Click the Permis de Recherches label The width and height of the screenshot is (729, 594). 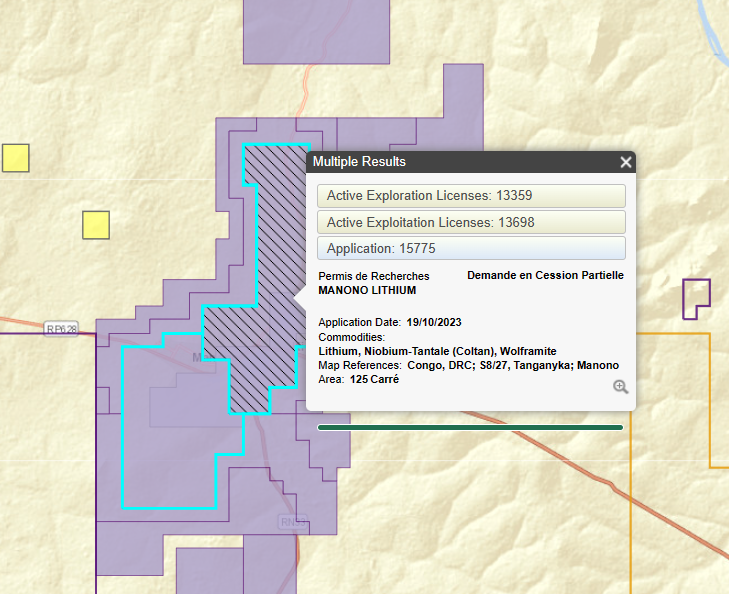tap(374, 276)
